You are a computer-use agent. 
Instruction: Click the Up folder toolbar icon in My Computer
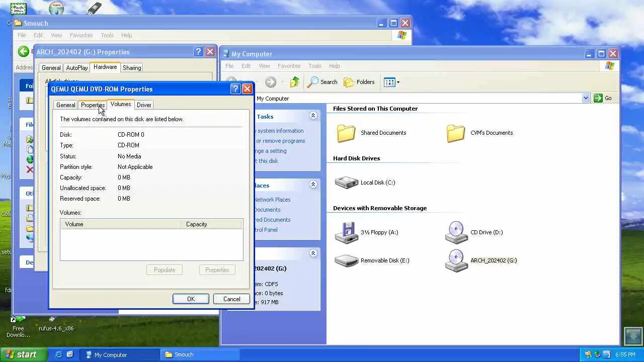(x=295, y=82)
